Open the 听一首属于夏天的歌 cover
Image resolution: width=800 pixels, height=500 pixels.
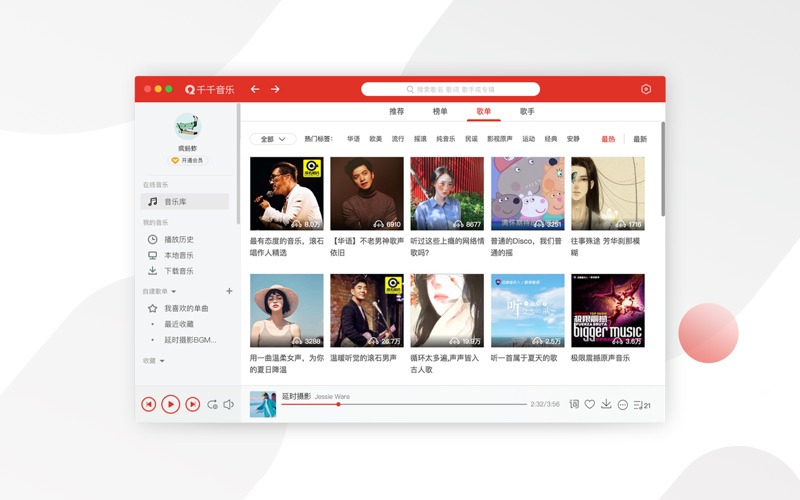tap(528, 311)
